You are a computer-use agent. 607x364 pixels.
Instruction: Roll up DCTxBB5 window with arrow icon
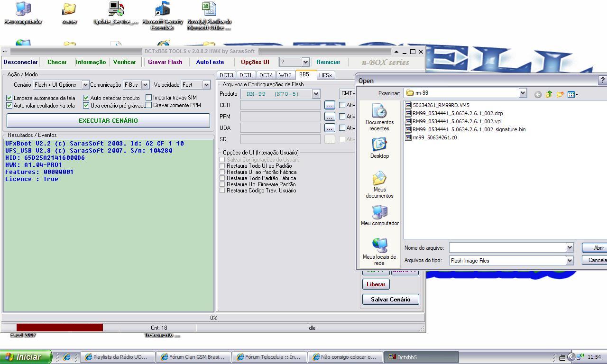click(x=396, y=52)
